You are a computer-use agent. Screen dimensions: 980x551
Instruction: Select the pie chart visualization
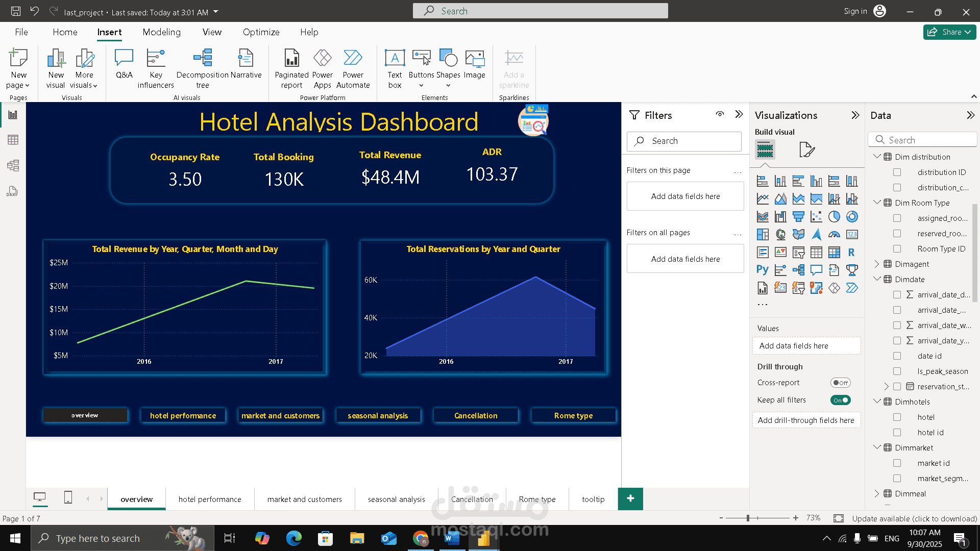point(834,217)
